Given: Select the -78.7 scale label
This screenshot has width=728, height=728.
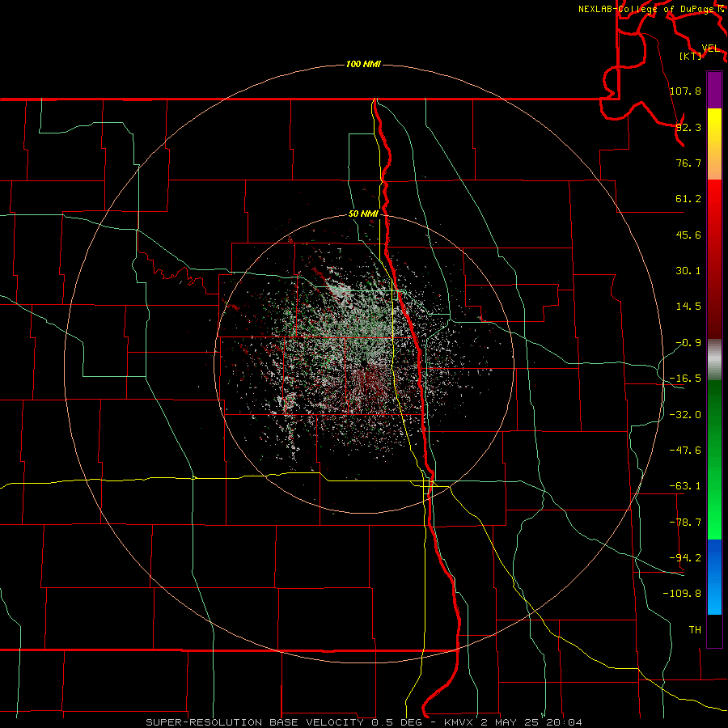Looking at the screenshot, I should (x=685, y=523).
